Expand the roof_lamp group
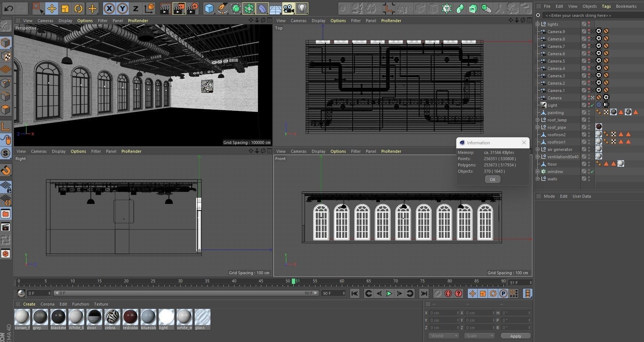Image resolution: width=644 pixels, height=342 pixels. (538, 120)
